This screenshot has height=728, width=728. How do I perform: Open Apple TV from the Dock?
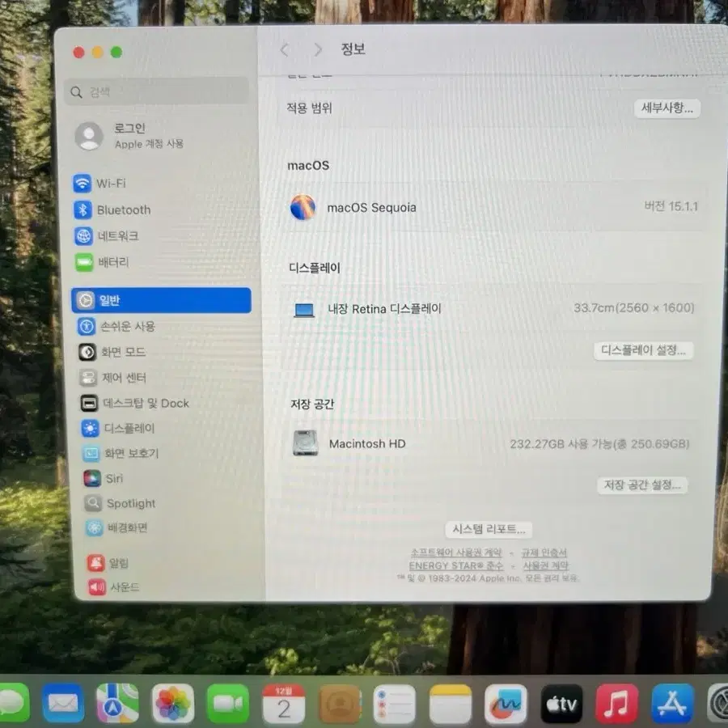tap(561, 703)
